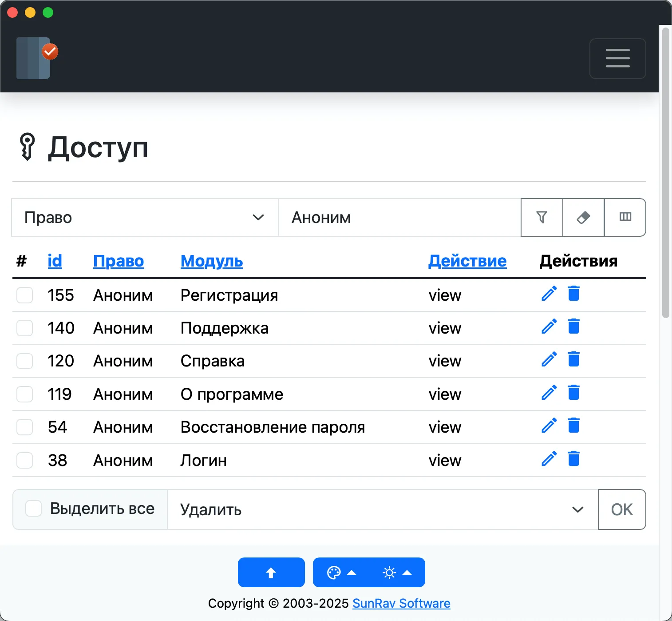Edit row 119 О программе with pencil icon
Viewport: 672px width, 621px height.
tap(549, 393)
